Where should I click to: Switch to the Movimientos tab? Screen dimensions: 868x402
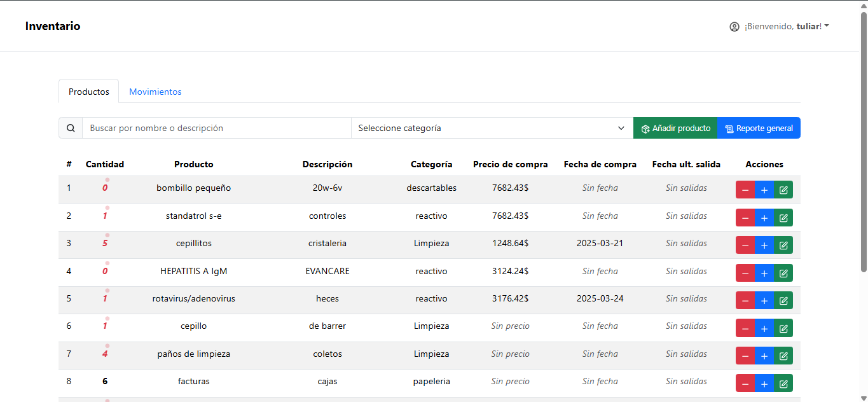pos(155,92)
